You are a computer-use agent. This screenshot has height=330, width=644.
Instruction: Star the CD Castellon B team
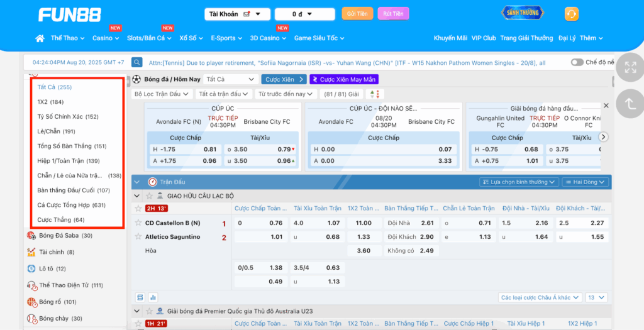point(138,223)
